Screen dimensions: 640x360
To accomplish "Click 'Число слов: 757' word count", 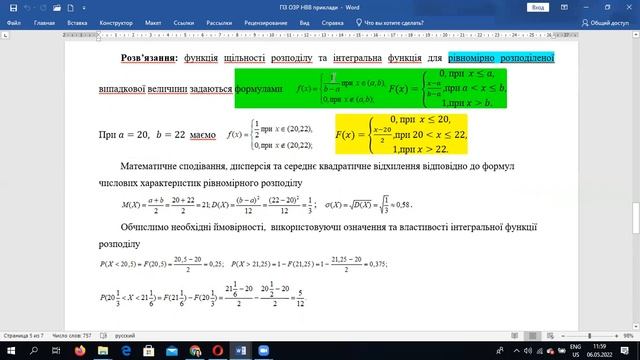I will pos(72,336).
